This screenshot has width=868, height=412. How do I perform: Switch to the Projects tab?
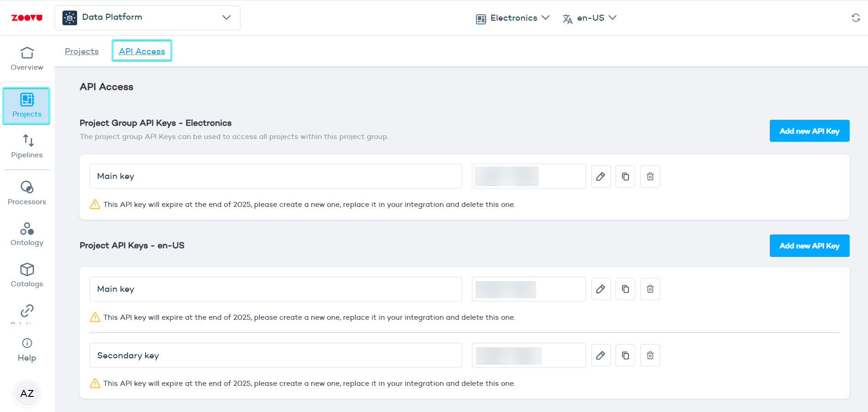click(82, 51)
